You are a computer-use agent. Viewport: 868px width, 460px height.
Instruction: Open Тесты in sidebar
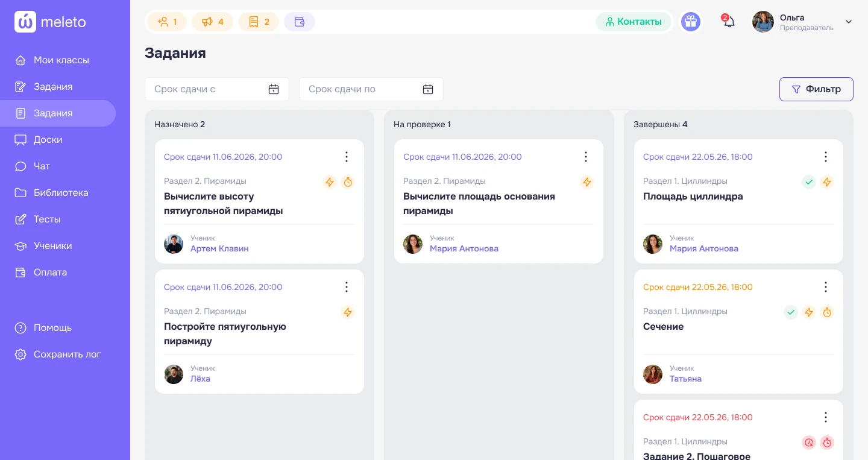(58, 219)
